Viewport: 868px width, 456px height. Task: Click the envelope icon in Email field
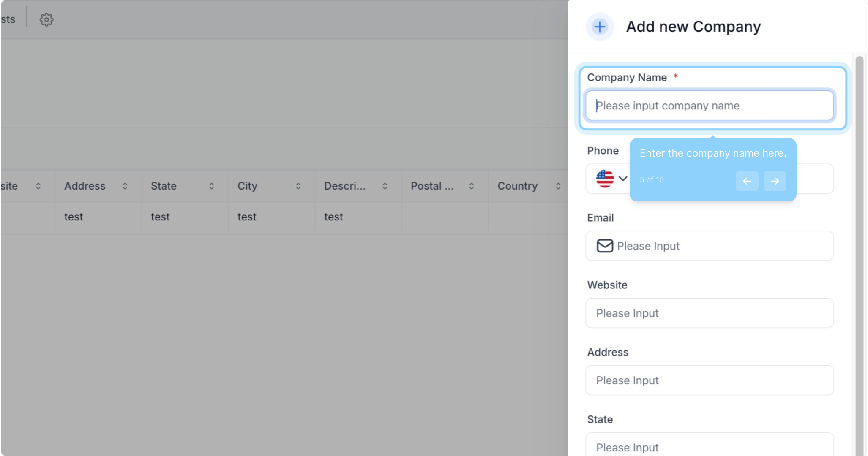pos(605,246)
